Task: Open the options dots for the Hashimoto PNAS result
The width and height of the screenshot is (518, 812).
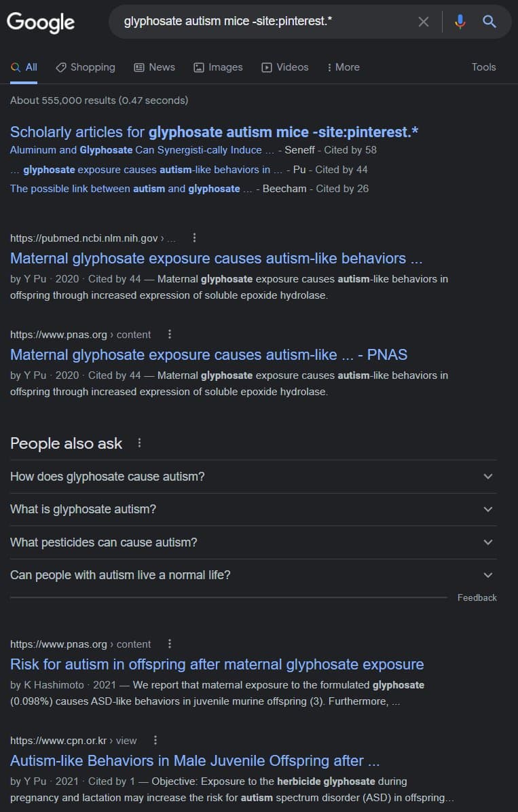Action: click(x=170, y=644)
